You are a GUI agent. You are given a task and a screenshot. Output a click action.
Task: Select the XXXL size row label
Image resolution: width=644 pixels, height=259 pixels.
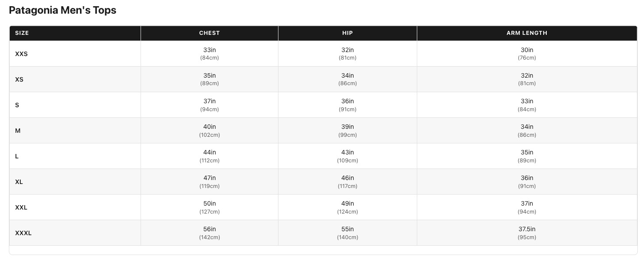[23, 233]
